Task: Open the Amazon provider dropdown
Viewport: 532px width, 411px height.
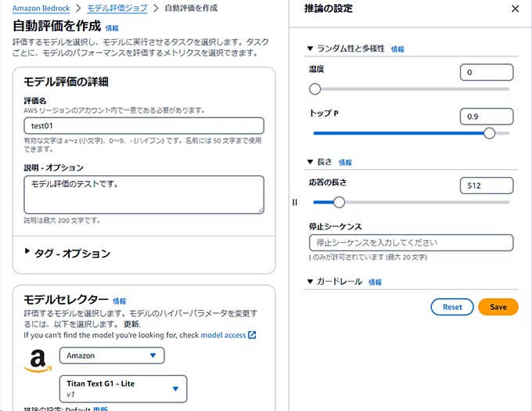Action: [x=112, y=355]
